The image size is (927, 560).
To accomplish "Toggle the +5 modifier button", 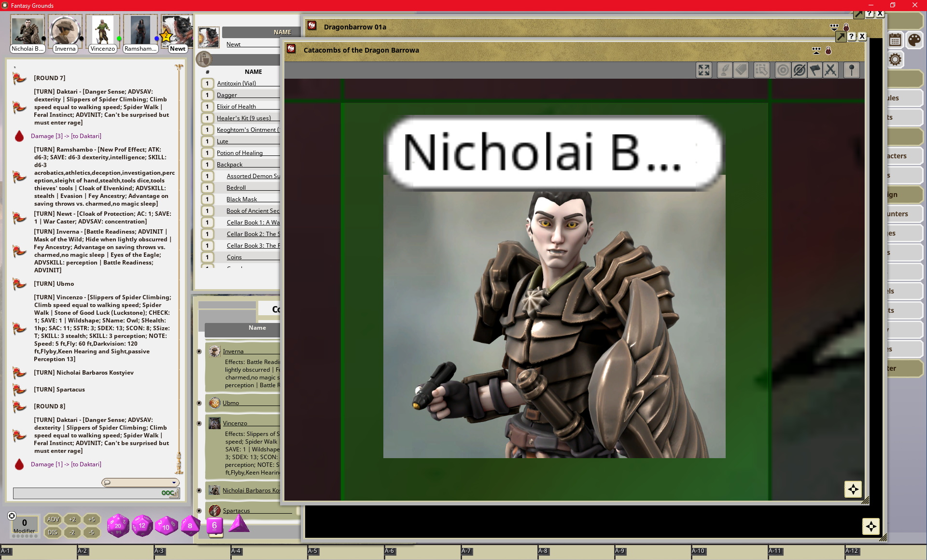I will click(x=92, y=519).
